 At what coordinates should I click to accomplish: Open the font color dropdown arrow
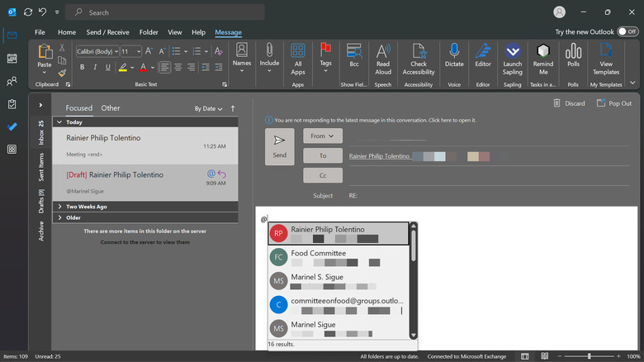coord(153,68)
